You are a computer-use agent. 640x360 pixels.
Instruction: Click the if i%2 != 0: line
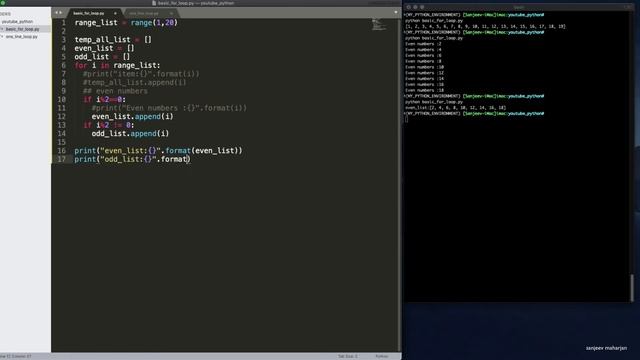109,125
